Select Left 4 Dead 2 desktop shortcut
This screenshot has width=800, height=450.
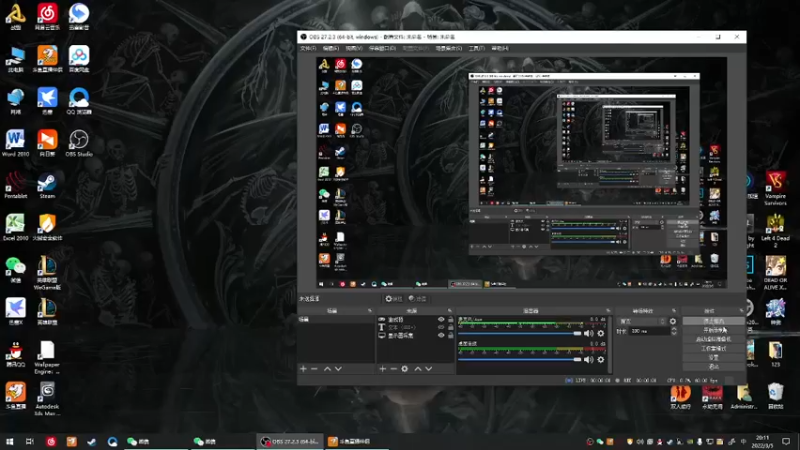[775, 231]
